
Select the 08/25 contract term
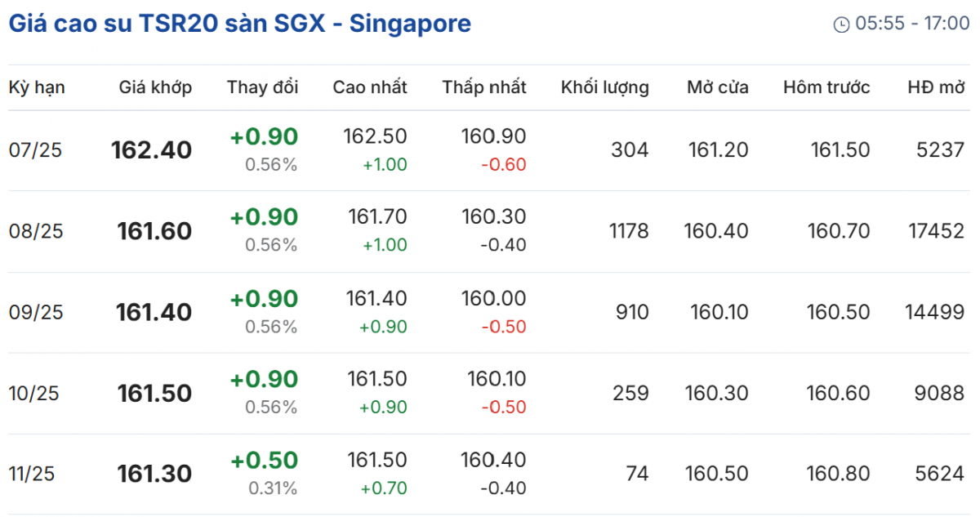coord(35,231)
